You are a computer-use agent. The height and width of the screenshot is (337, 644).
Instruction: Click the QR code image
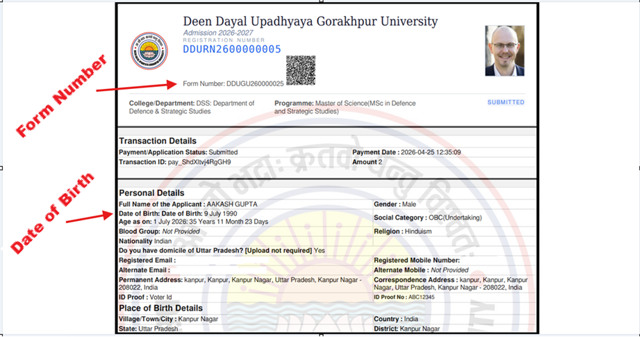(x=301, y=70)
